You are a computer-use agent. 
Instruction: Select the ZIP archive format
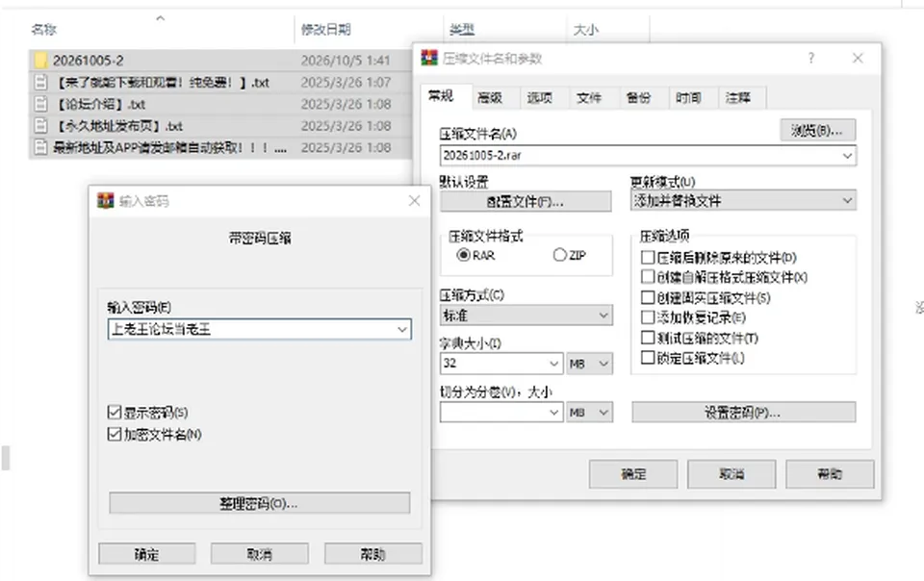(x=560, y=255)
